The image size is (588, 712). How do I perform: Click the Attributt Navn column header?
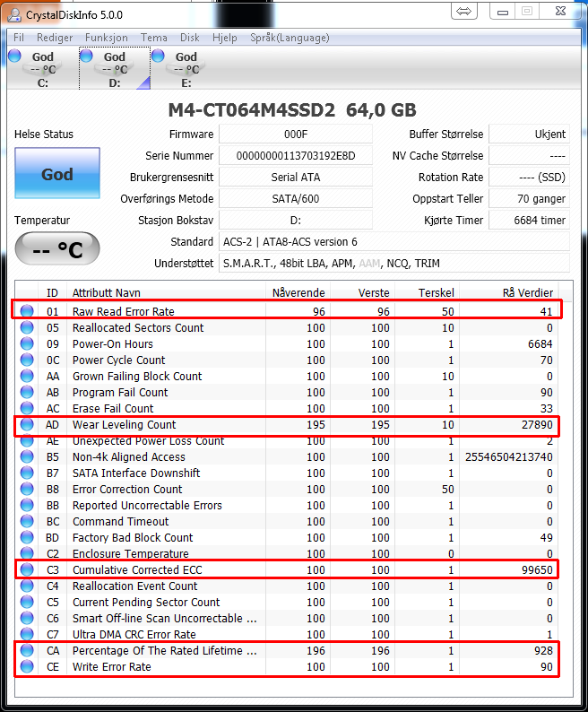166,292
